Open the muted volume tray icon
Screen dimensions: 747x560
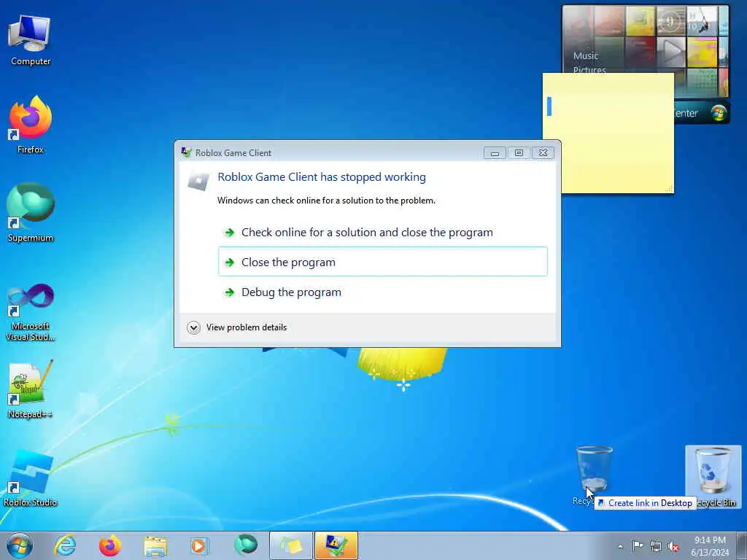(x=673, y=547)
